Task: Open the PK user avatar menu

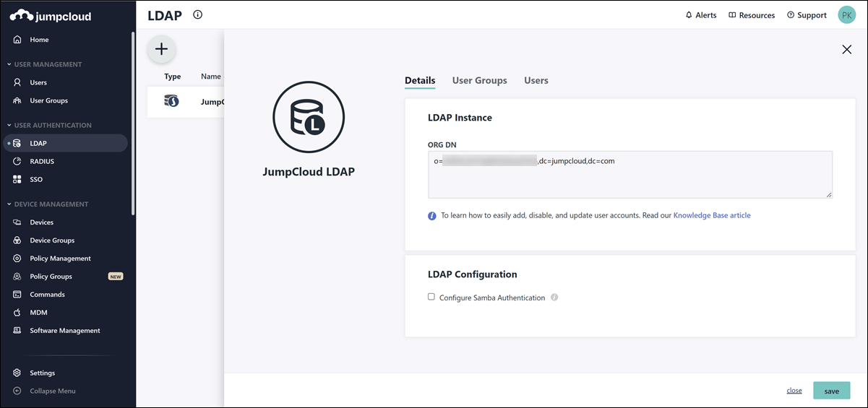Action: 846,14
